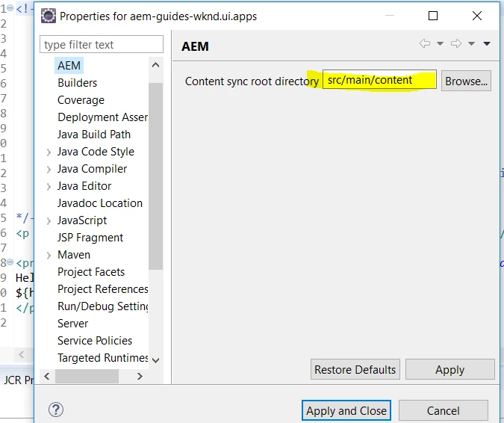The image size is (504, 423).
Task: Click the Browse... button
Action: click(x=466, y=81)
